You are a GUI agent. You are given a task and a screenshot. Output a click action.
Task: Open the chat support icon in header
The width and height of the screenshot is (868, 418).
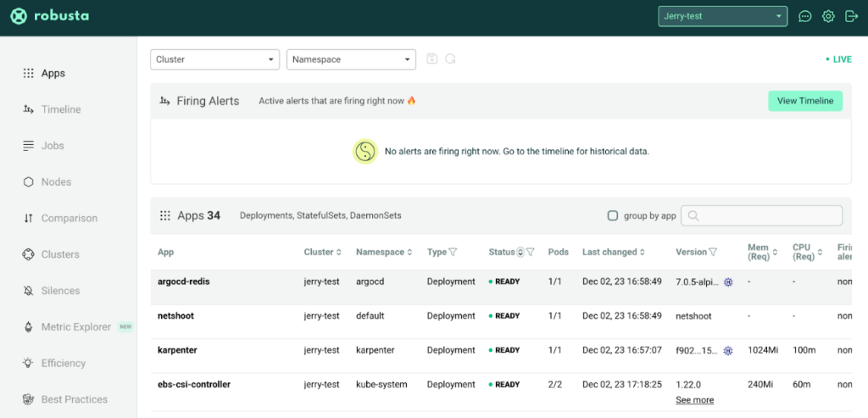coord(805,16)
